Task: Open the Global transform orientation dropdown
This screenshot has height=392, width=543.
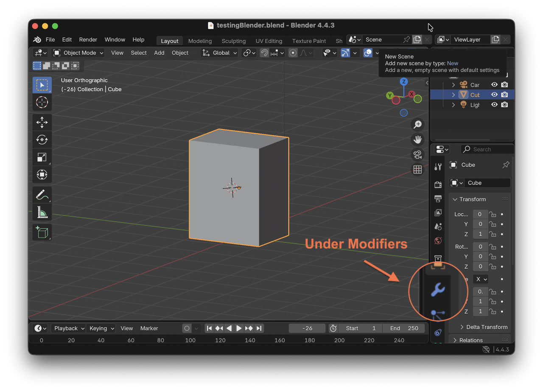Action: tap(219, 53)
